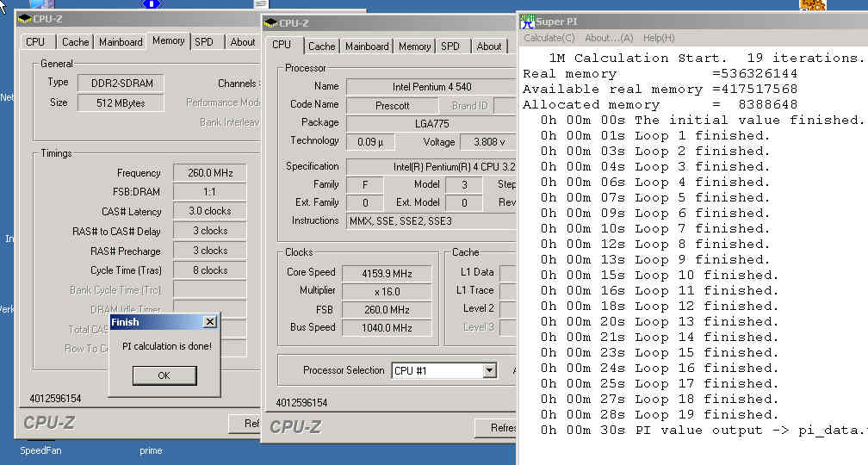Click the 'Real memory =536326144' line
Viewport: 868px width, 465px height.
(x=660, y=74)
